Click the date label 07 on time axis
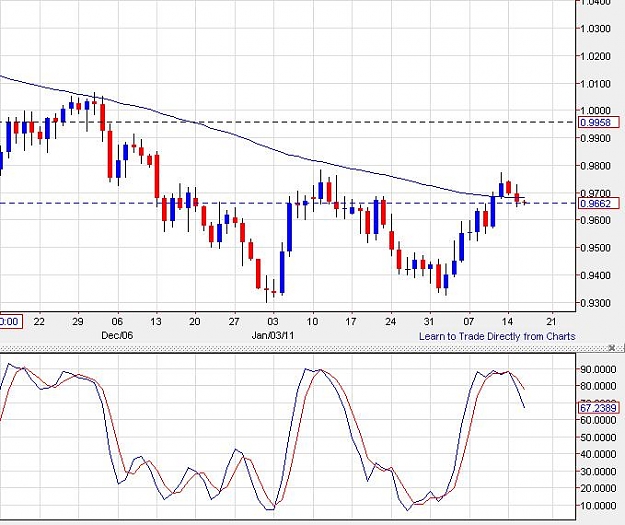Image resolution: width=625 pixels, height=525 pixels. click(x=469, y=321)
